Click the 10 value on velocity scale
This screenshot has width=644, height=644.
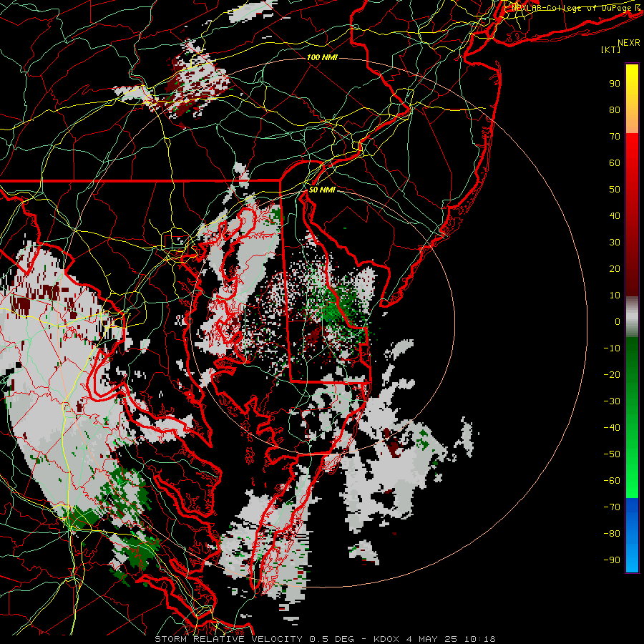pos(615,296)
